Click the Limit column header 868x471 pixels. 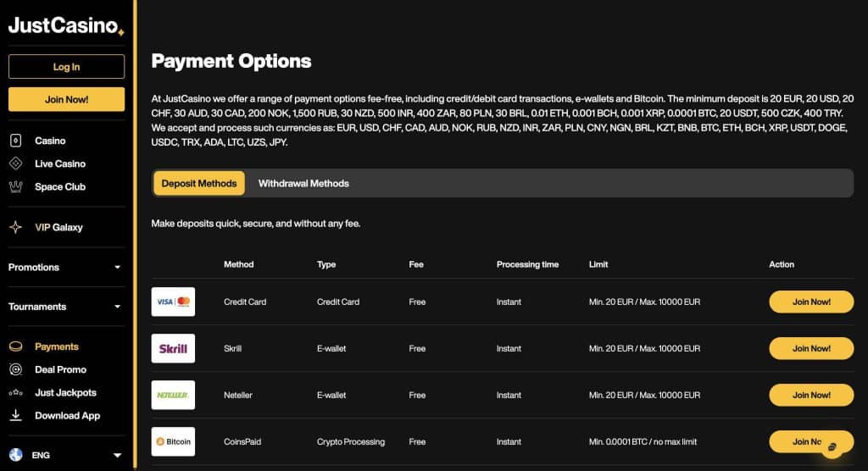(x=598, y=264)
